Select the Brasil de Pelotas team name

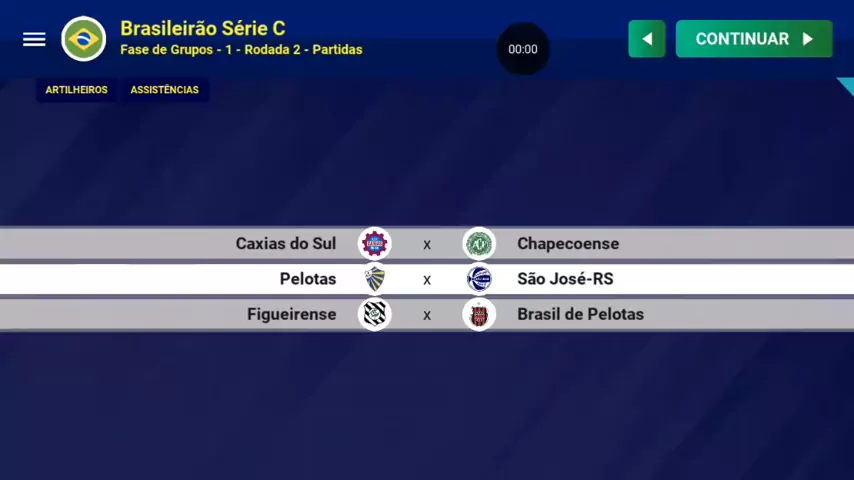pos(580,314)
